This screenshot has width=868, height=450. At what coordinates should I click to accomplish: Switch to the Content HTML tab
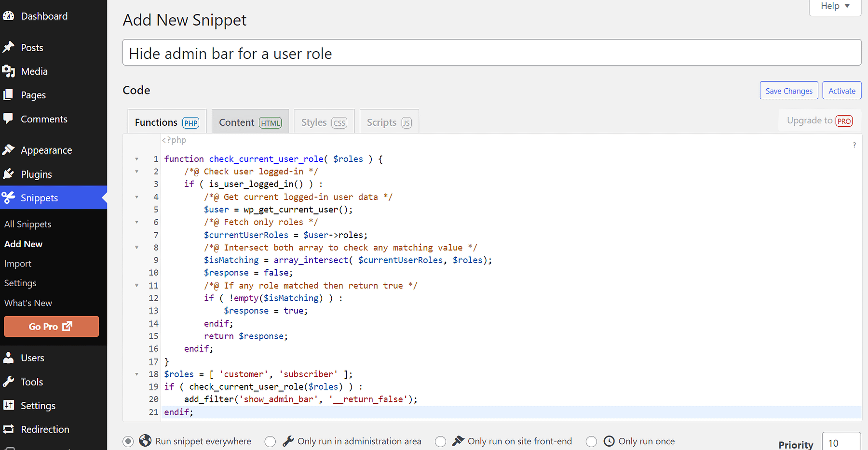[x=250, y=122]
